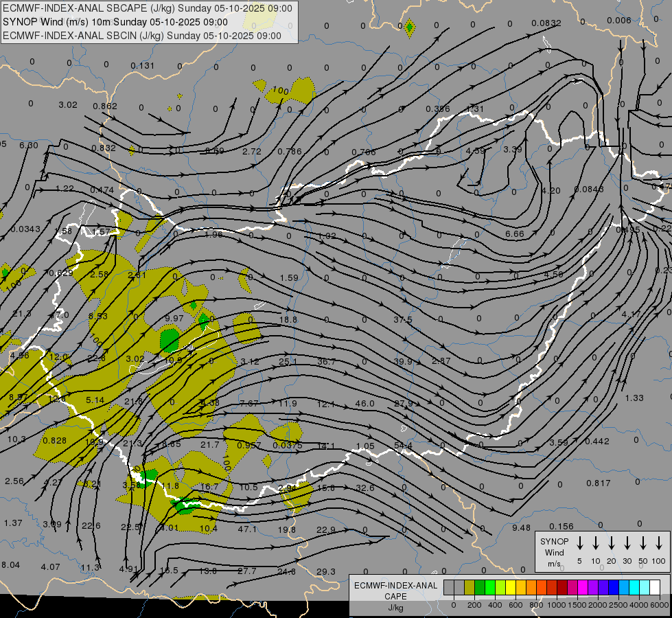Click the 1000 tick label on the CAPE scale
This screenshot has height=618, width=672.
pyautogui.click(x=556, y=605)
